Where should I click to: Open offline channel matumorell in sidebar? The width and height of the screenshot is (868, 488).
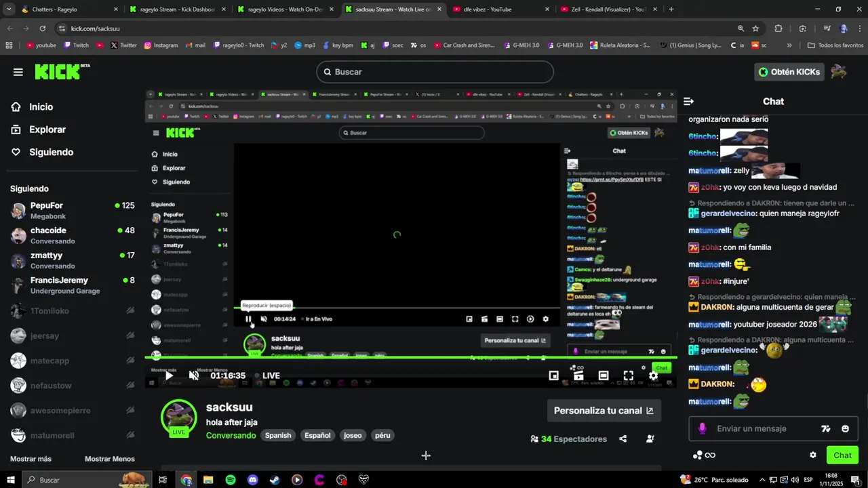(73, 435)
